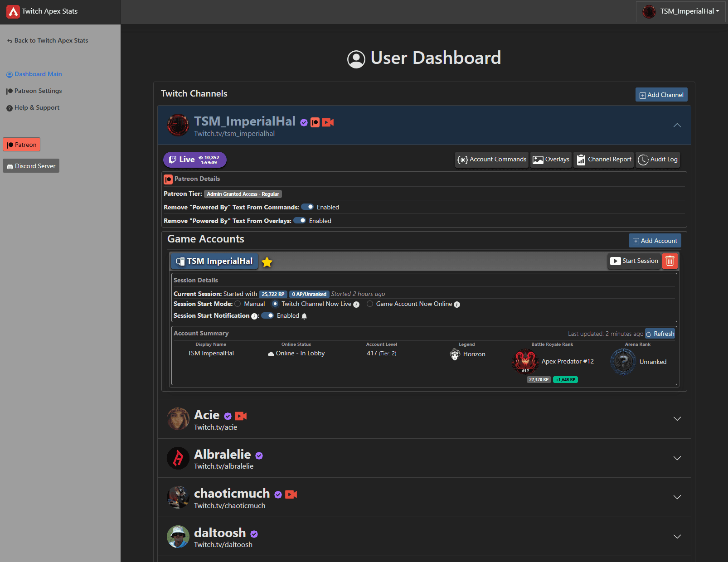The height and width of the screenshot is (562, 728).
Task: Delete account with red trash icon
Action: tap(670, 261)
